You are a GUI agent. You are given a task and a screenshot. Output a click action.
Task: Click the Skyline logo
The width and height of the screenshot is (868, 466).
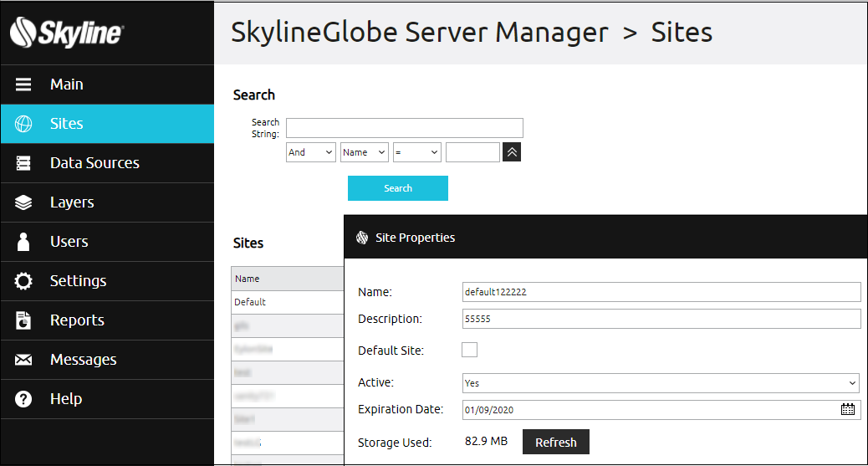coord(66,33)
